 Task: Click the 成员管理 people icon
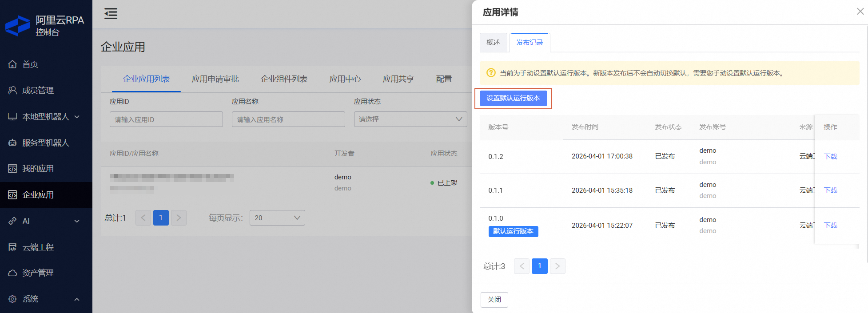click(12, 91)
